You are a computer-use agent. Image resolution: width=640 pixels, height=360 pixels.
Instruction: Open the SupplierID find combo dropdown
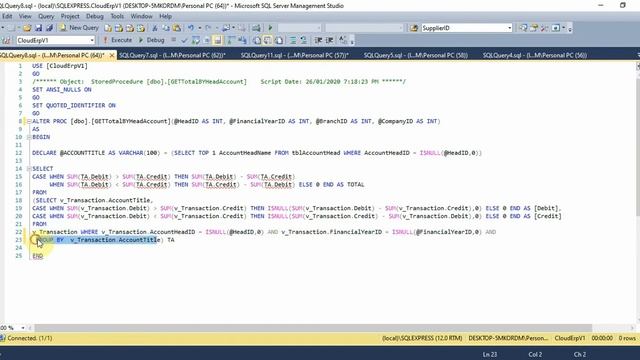pos(509,28)
